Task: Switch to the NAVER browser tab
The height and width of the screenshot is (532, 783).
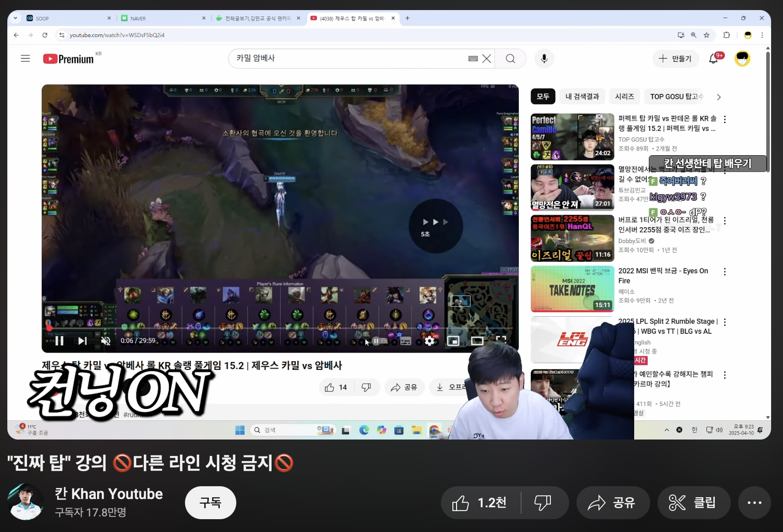Action: point(163,18)
